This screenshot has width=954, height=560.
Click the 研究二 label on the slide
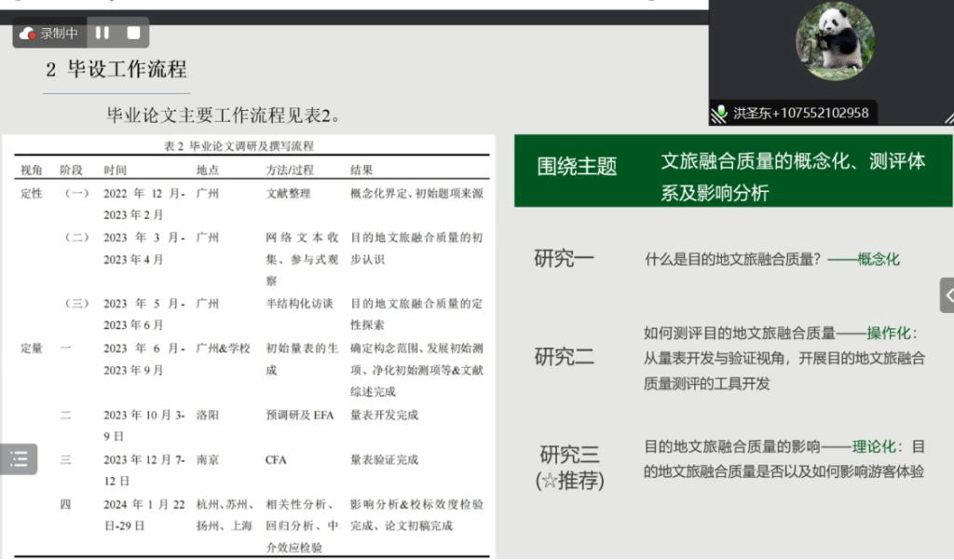pos(564,357)
